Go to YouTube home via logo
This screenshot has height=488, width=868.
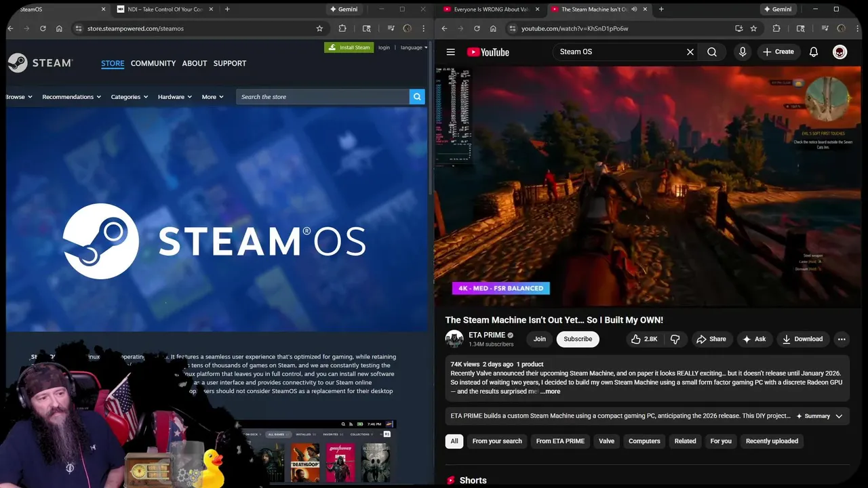point(488,52)
